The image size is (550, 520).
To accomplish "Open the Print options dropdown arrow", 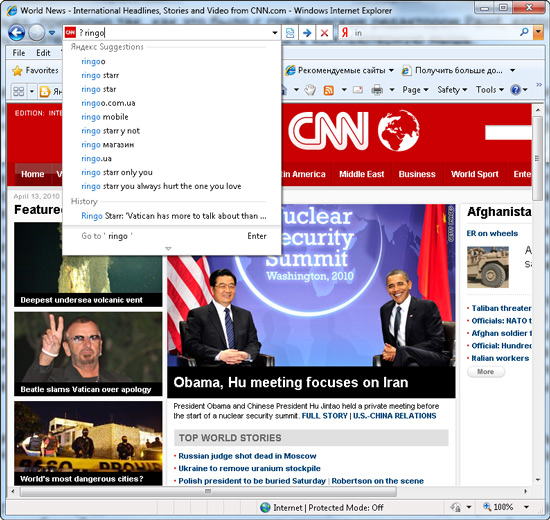I will click(x=392, y=90).
